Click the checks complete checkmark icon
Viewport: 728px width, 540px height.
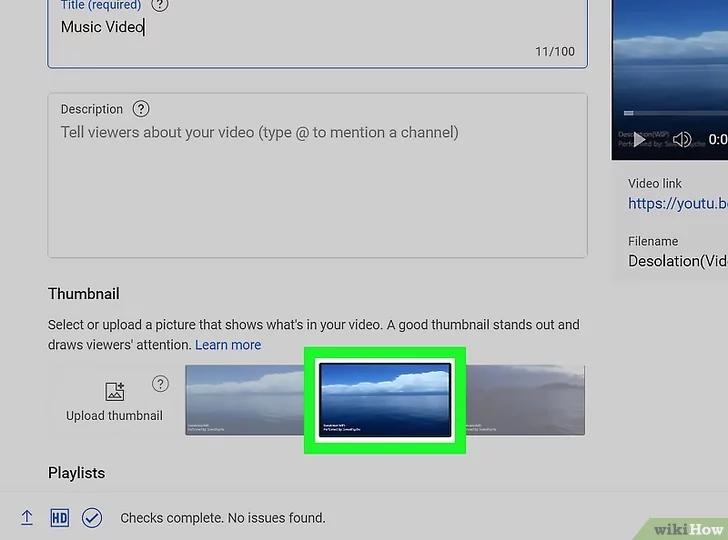coord(92,518)
